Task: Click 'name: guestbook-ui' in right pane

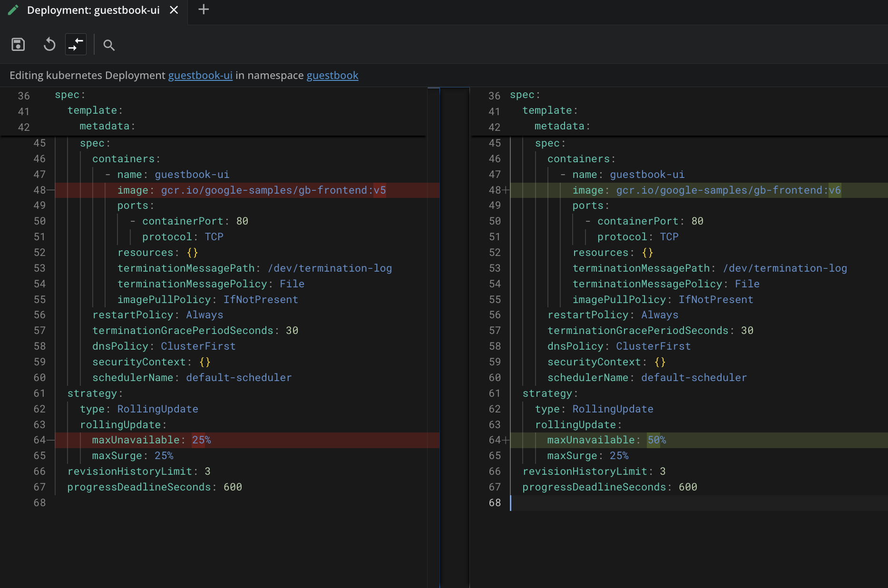Action: click(628, 175)
